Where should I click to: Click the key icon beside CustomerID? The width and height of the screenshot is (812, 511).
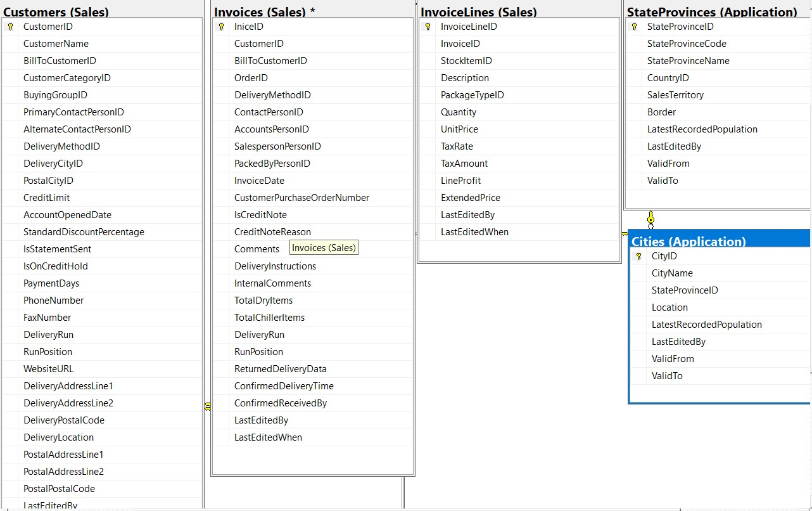[11, 27]
